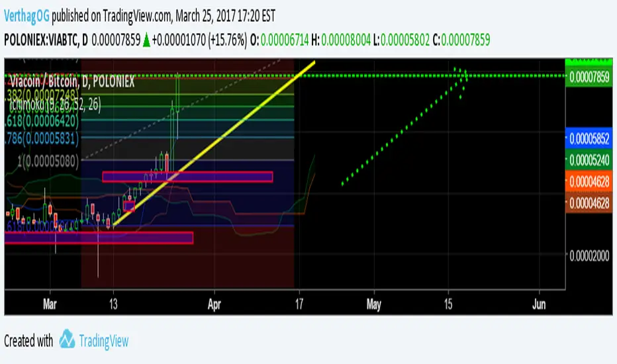Viewport: 617px width, 364px height.
Task: Select the Viacoin / Bitcoin, D, POLONIEX legend
Action: [x=72, y=81]
